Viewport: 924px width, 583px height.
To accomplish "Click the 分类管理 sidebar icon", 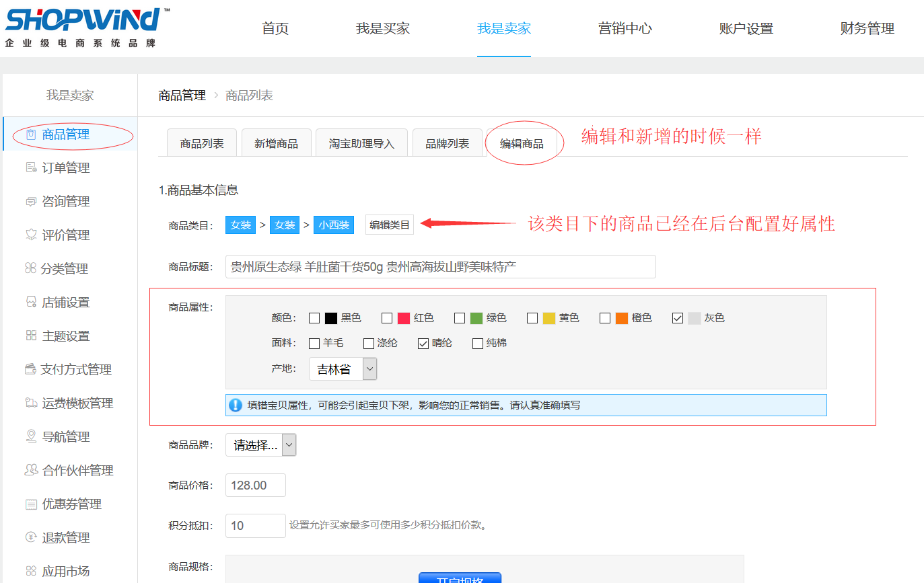I will [30, 268].
